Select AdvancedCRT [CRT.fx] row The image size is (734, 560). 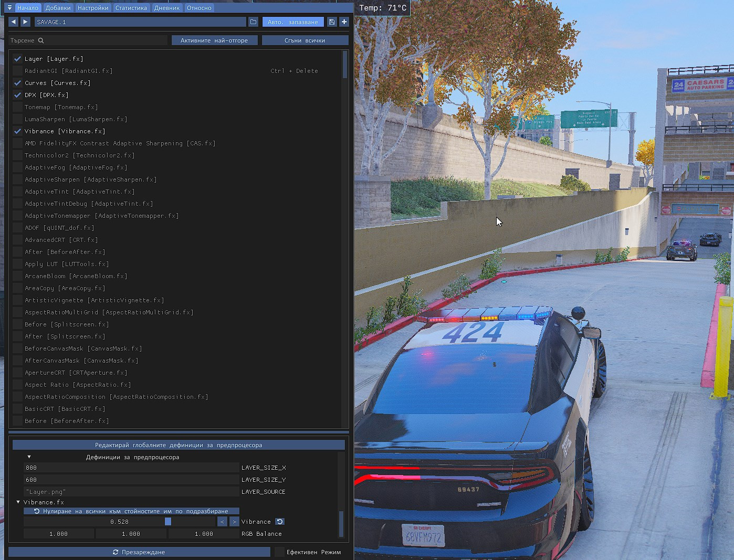(61, 240)
